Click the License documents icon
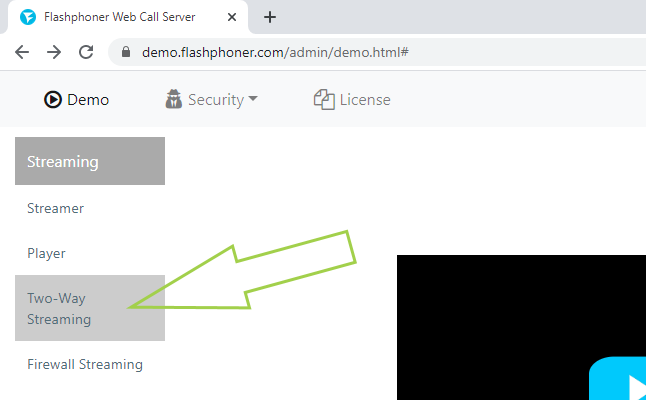 click(x=324, y=100)
